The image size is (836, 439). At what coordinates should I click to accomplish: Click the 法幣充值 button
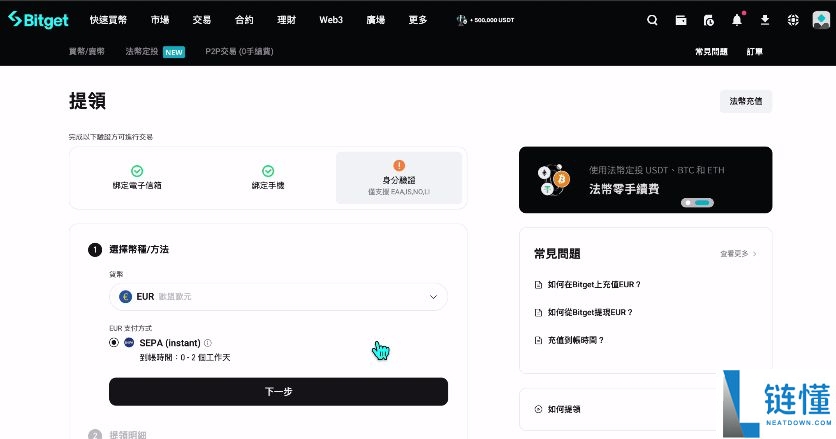click(746, 101)
